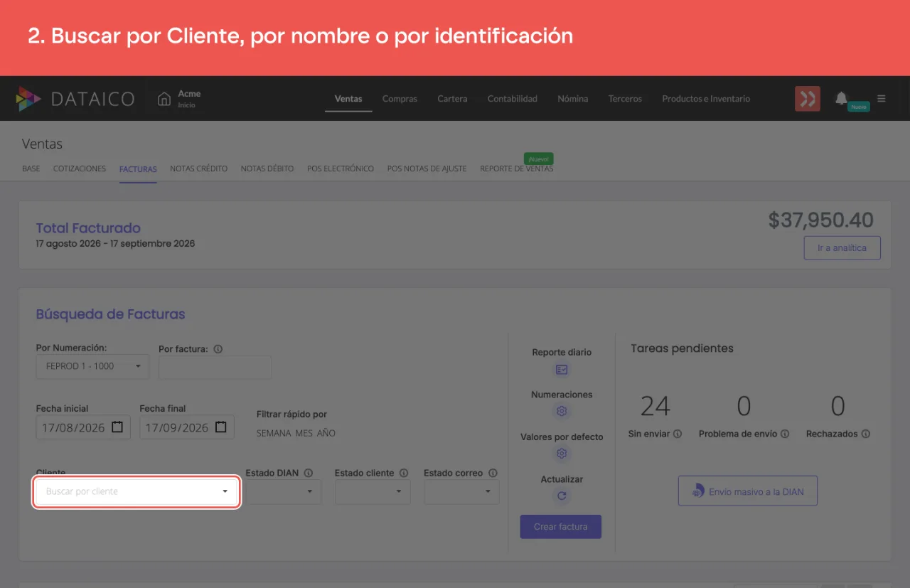
Task: Open the hamburger menu icon
Action: pyautogui.click(x=882, y=99)
